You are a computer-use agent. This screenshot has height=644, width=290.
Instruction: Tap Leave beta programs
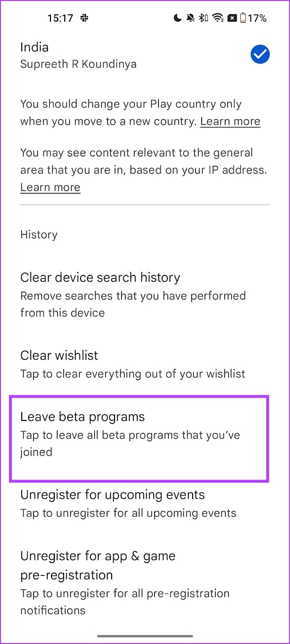tap(139, 437)
